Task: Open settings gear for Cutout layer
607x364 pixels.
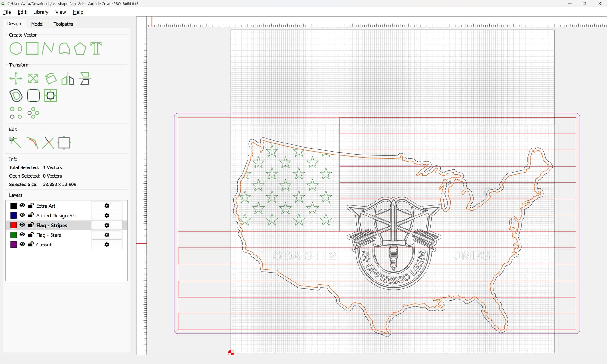Action: tap(107, 245)
